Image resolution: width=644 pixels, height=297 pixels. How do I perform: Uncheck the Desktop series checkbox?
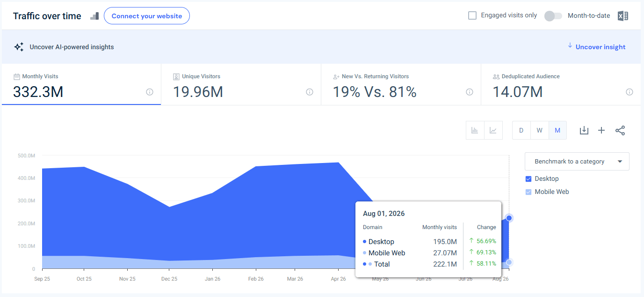point(528,178)
